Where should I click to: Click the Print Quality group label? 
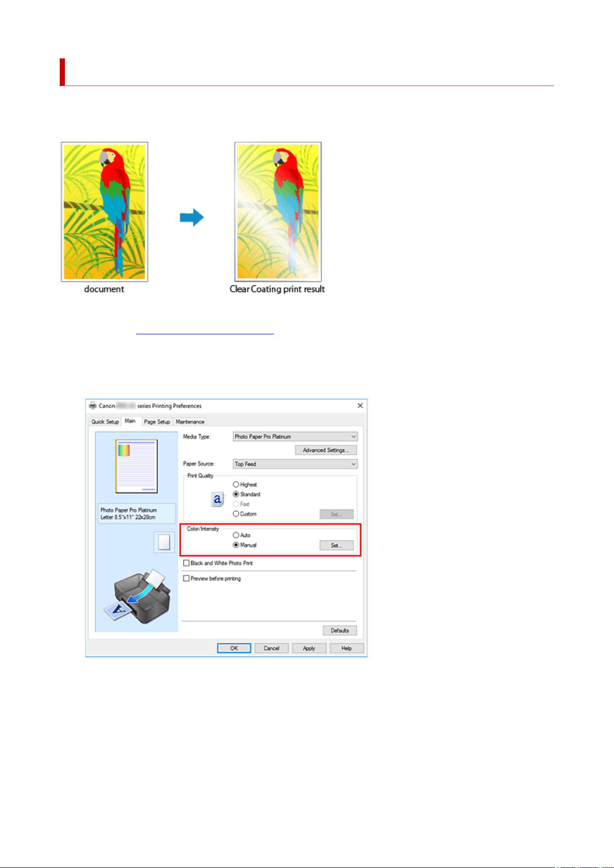200,476
